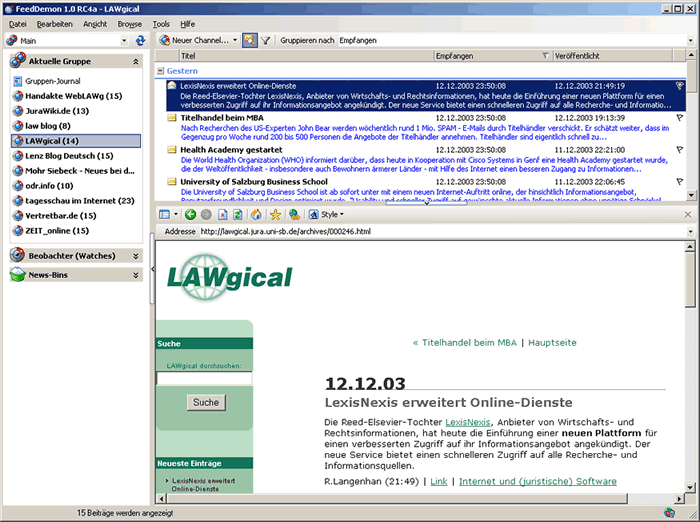Click the browser home icon
Screen dimensions: 700x522
(x=258, y=214)
